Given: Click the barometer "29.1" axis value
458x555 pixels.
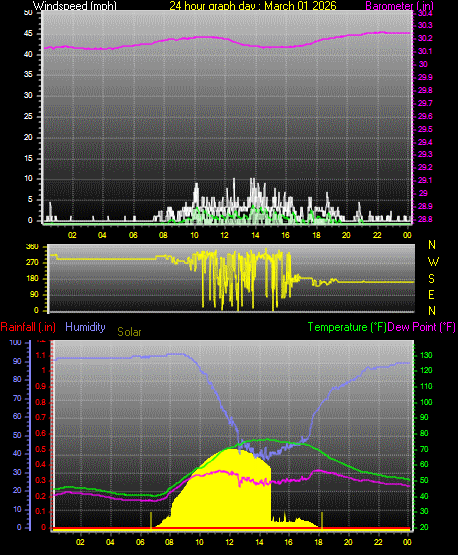Looking at the screenshot, I should pyautogui.click(x=425, y=181).
